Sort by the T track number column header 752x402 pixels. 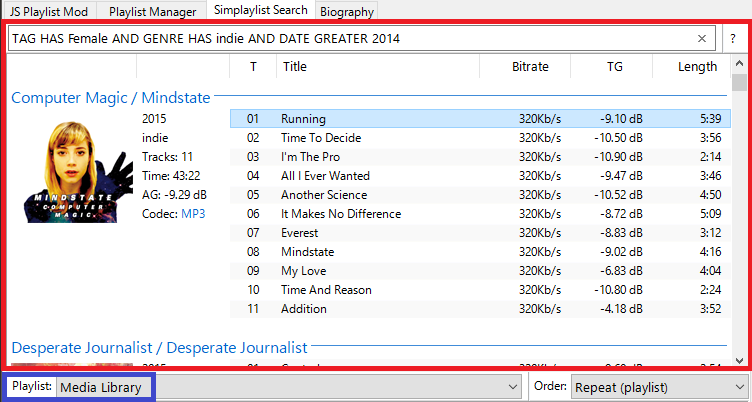pyautogui.click(x=253, y=66)
